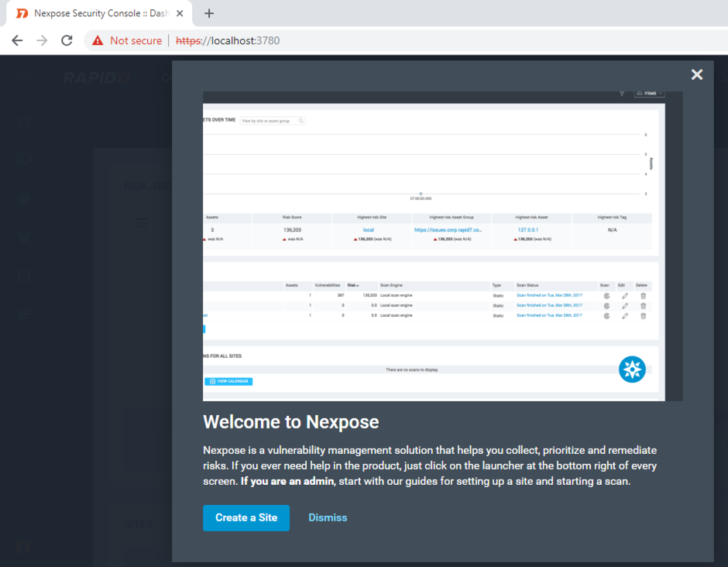Reload the Nexpose page

click(67, 40)
